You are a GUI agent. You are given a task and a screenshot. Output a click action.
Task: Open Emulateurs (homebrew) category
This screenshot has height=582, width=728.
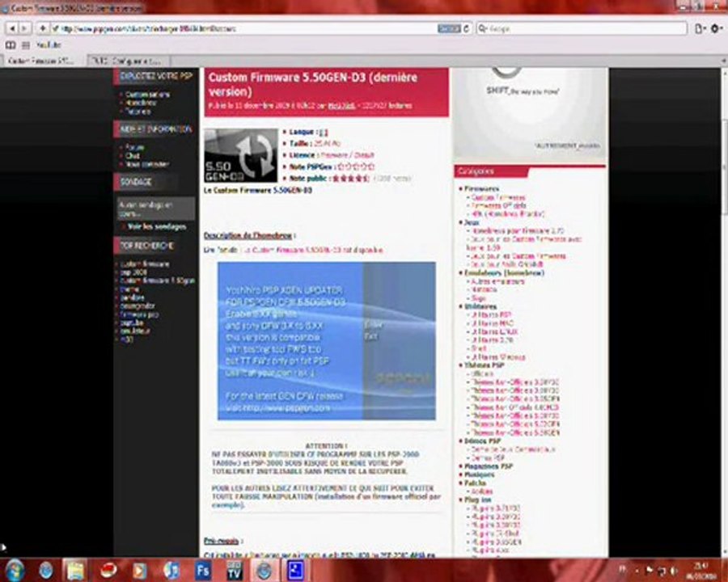[x=504, y=273]
